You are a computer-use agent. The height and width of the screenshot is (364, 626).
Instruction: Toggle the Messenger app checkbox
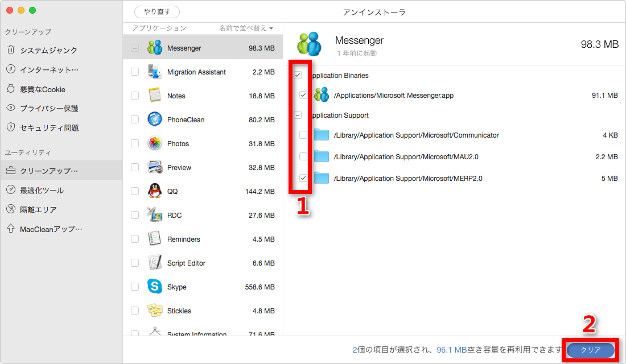coord(135,48)
